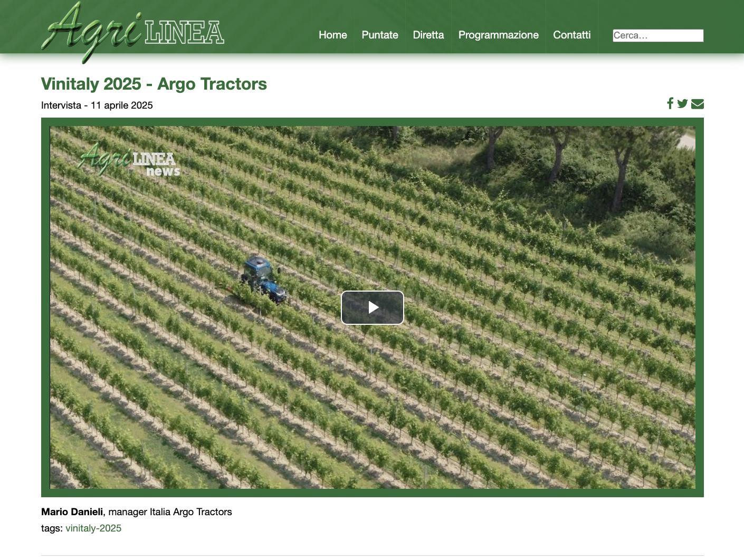
Task: Share the page via the envelope icon
Action: [x=698, y=103]
